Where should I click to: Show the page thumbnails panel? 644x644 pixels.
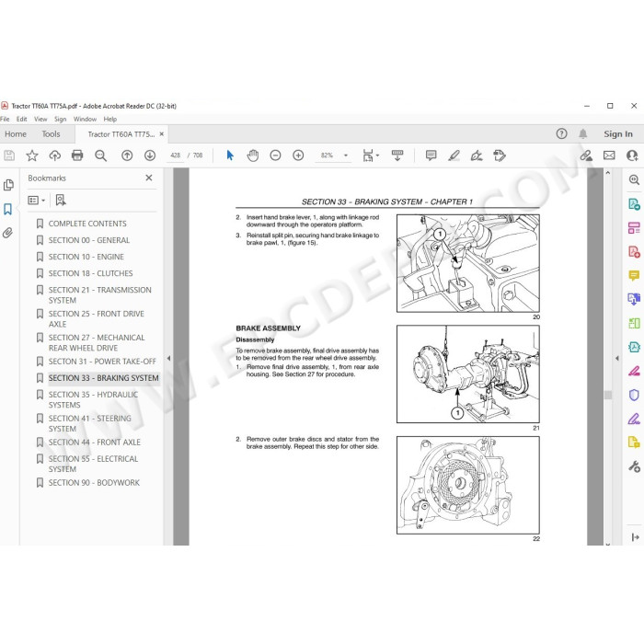8,185
